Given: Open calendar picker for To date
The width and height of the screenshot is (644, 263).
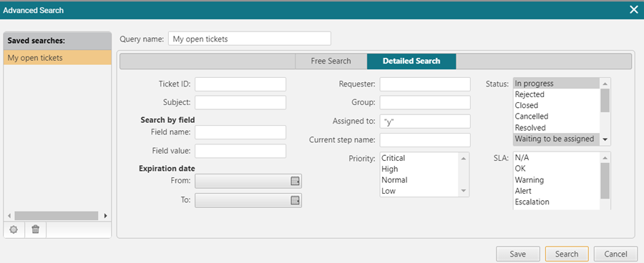Looking at the screenshot, I should (295, 200).
